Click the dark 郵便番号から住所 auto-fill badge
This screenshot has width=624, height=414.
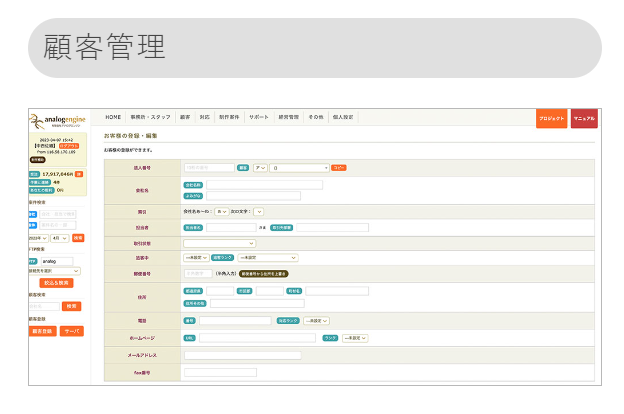263,272
